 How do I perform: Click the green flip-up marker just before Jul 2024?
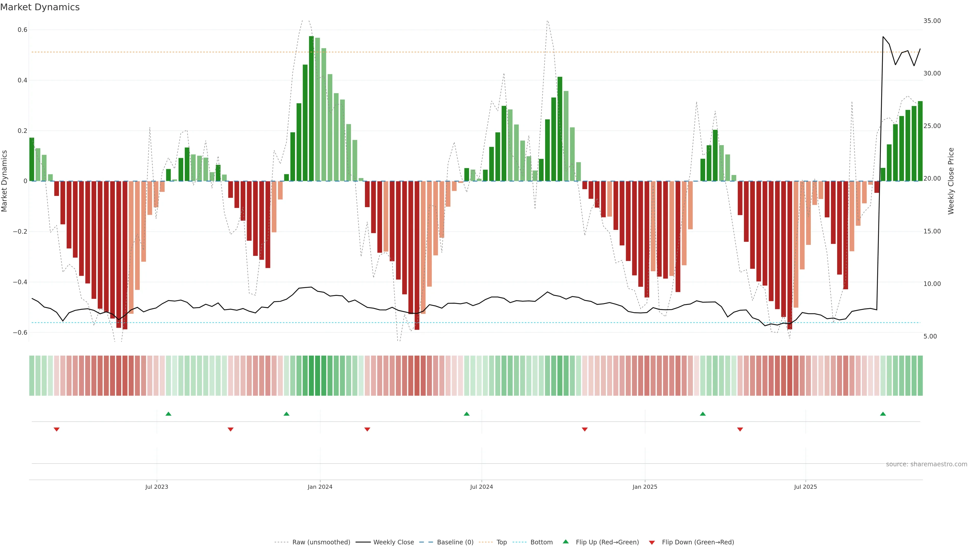click(467, 414)
